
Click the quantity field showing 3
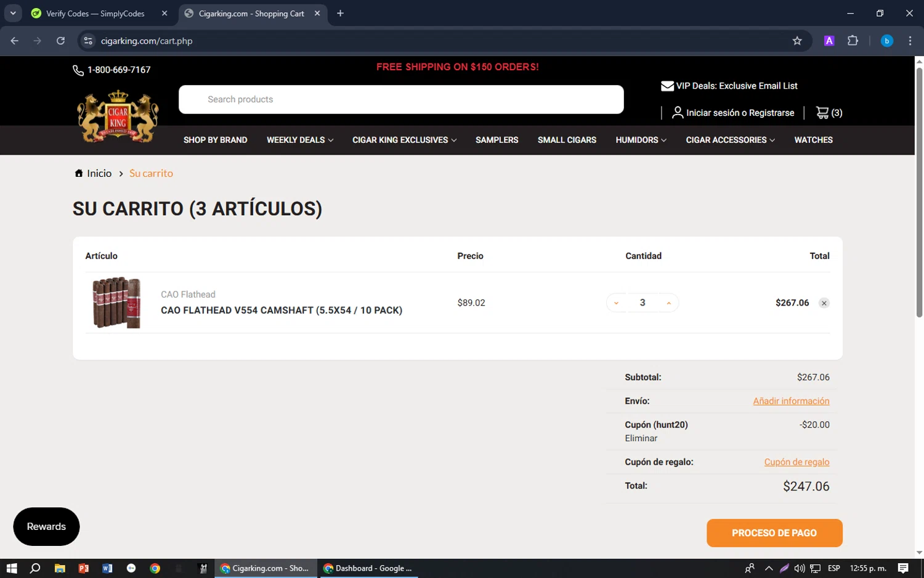click(x=642, y=303)
